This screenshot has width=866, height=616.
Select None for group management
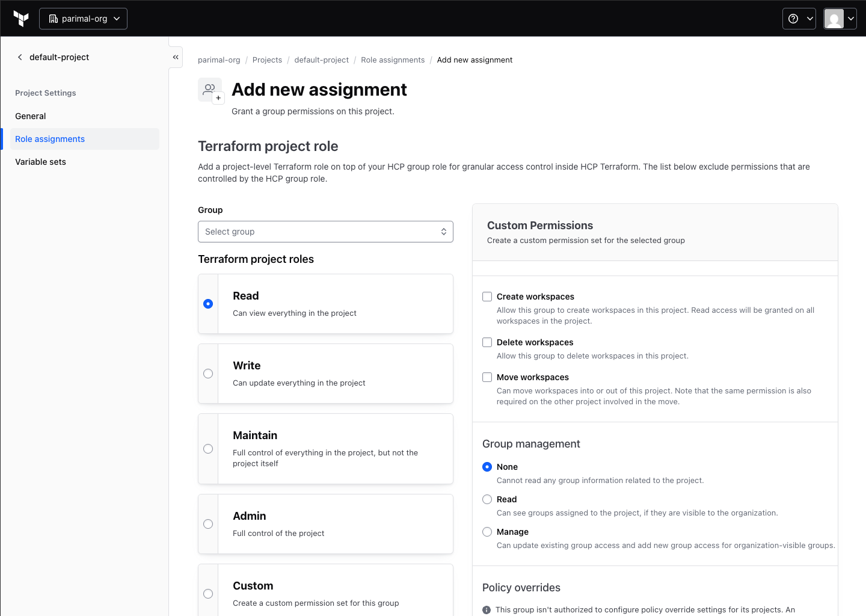pos(487,467)
